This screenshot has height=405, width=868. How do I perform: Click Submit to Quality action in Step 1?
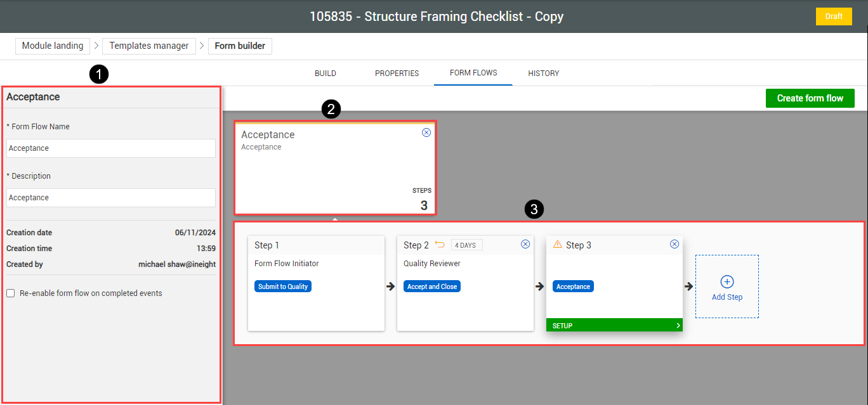(283, 286)
